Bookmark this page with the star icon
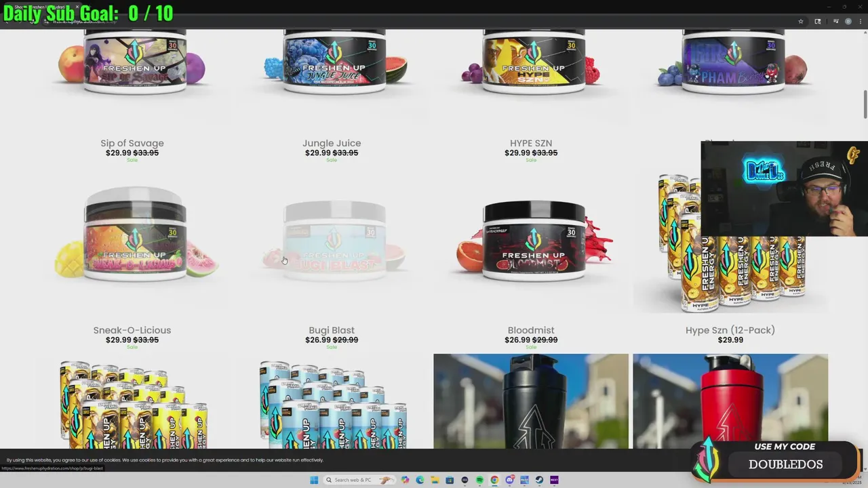Image resolution: width=868 pixels, height=488 pixels. (801, 21)
